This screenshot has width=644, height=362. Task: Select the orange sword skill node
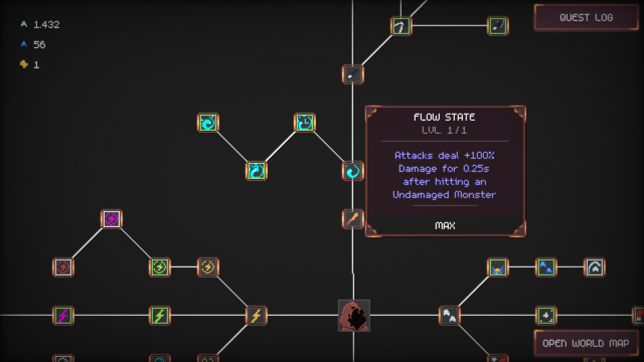coord(353,219)
